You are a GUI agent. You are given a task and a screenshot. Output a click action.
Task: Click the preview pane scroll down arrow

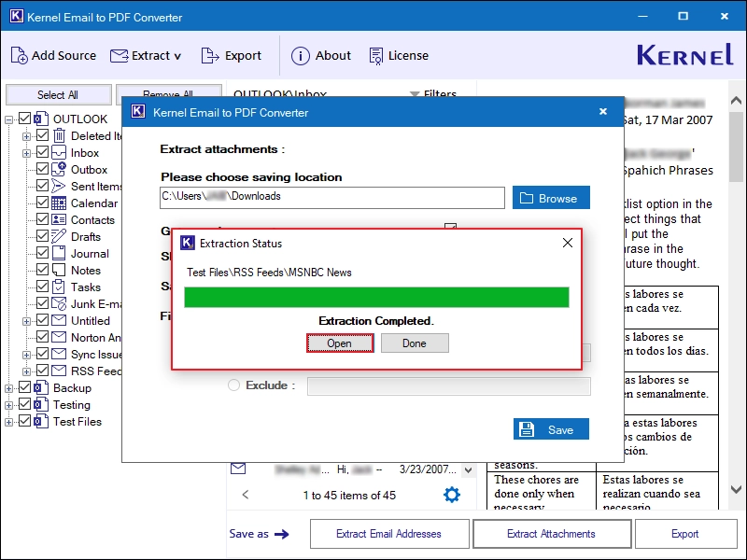(x=737, y=489)
